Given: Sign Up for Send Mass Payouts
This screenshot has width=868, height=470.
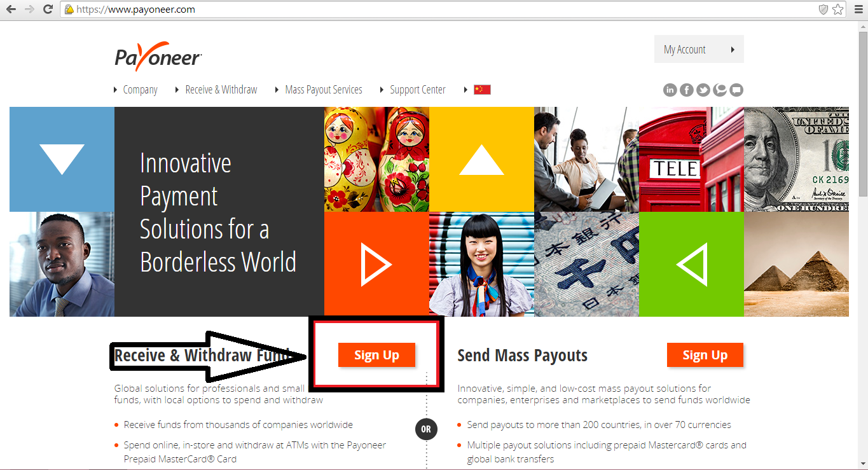Looking at the screenshot, I should point(705,355).
